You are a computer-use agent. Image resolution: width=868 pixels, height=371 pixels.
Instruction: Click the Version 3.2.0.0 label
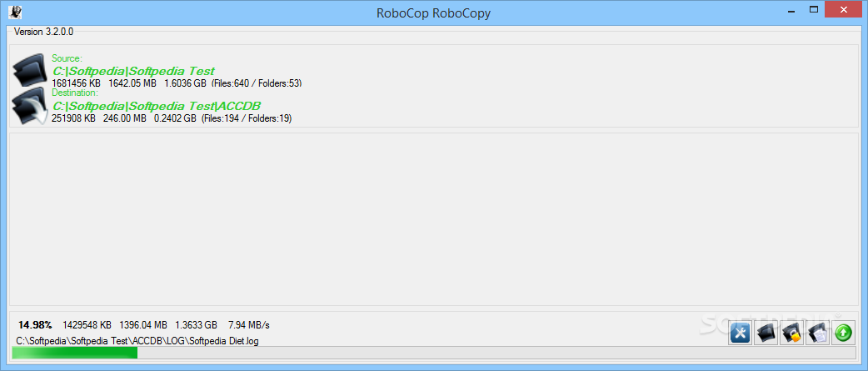(43, 32)
